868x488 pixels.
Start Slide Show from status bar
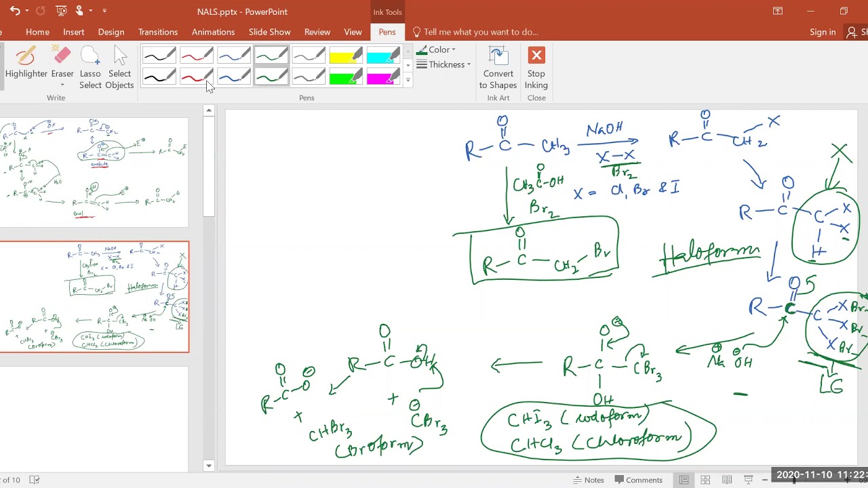749,480
